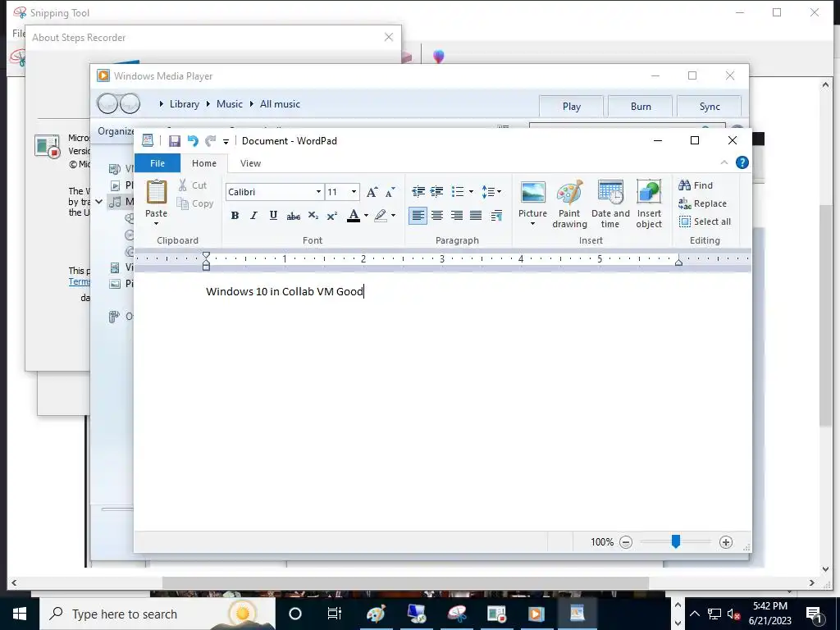Start a bulleted list

click(x=458, y=191)
